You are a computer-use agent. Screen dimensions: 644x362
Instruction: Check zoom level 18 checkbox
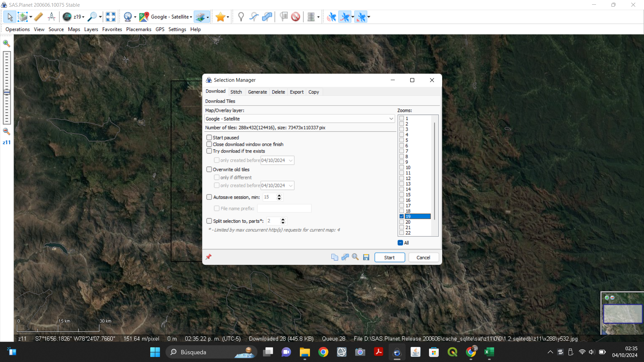click(x=401, y=211)
